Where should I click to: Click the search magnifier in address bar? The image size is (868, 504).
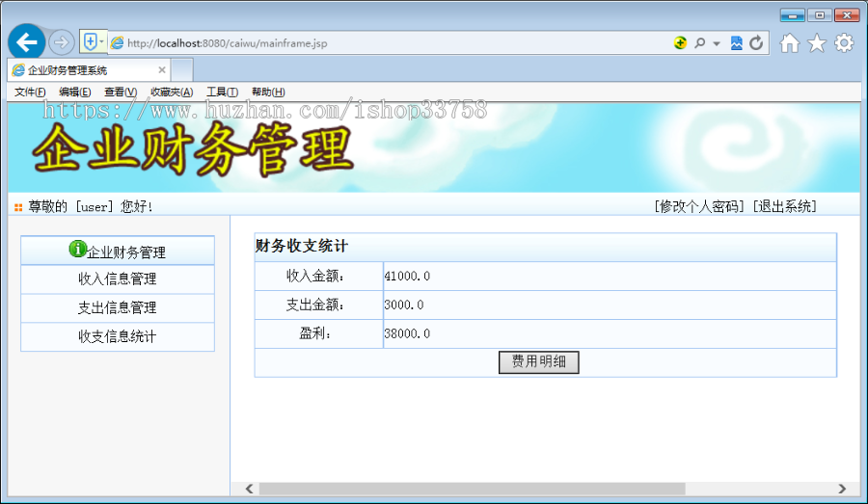pyautogui.click(x=700, y=42)
